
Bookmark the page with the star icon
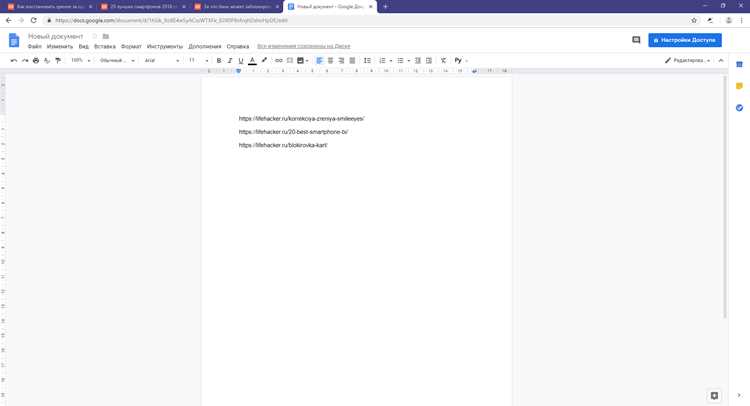point(694,20)
